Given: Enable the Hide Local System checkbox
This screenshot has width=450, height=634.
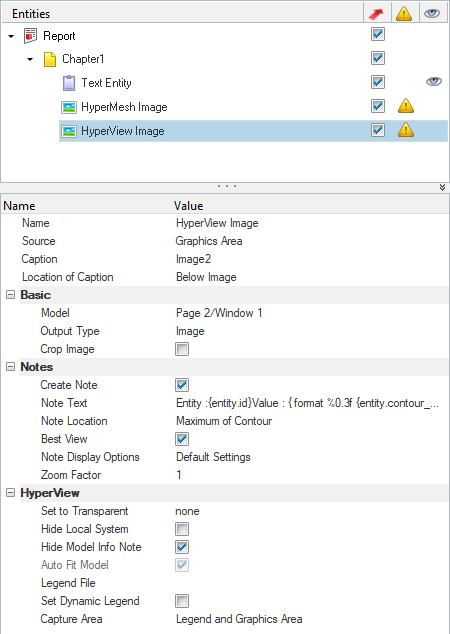Looking at the screenshot, I should point(182,529).
